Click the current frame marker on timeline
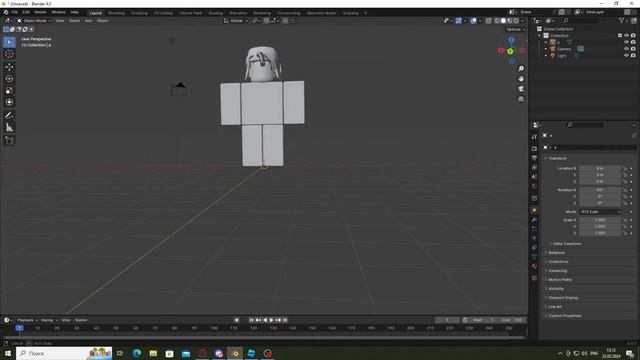The width and height of the screenshot is (640, 360). pos(19,328)
